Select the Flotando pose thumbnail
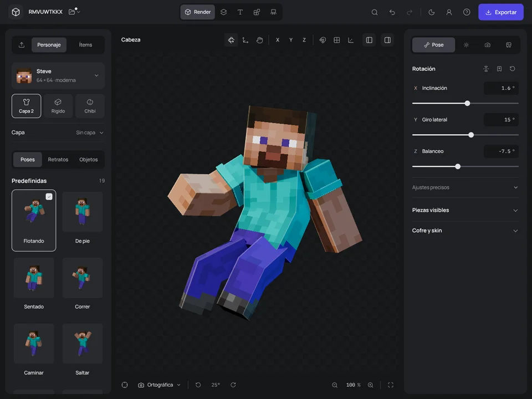Screen dimensions: 532x399 [34, 221]
